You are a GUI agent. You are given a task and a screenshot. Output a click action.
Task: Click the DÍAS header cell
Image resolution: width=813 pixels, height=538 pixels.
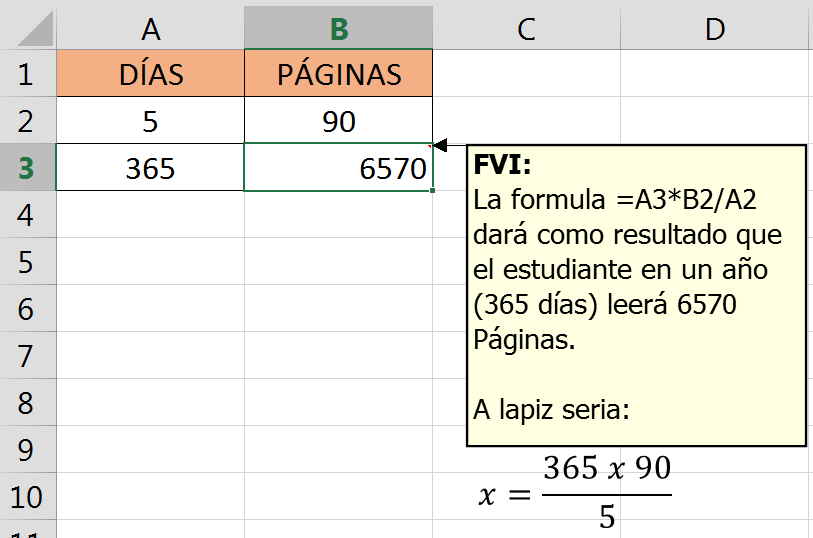[150, 74]
